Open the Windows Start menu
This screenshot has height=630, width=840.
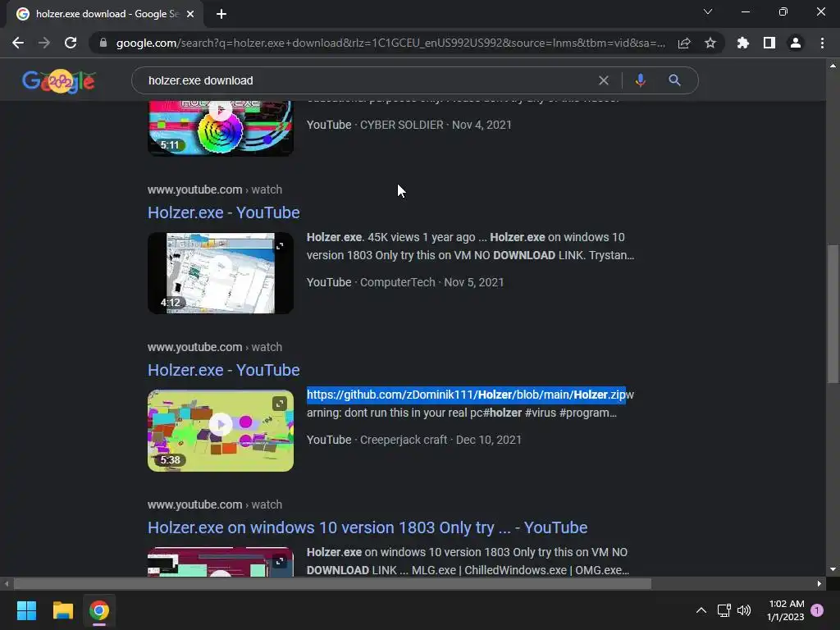(26, 610)
